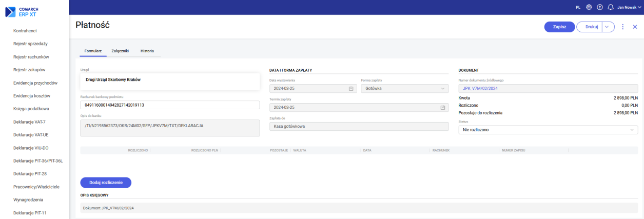The image size is (644, 219).
Task: Open the help question mark icon
Action: click(x=599, y=8)
